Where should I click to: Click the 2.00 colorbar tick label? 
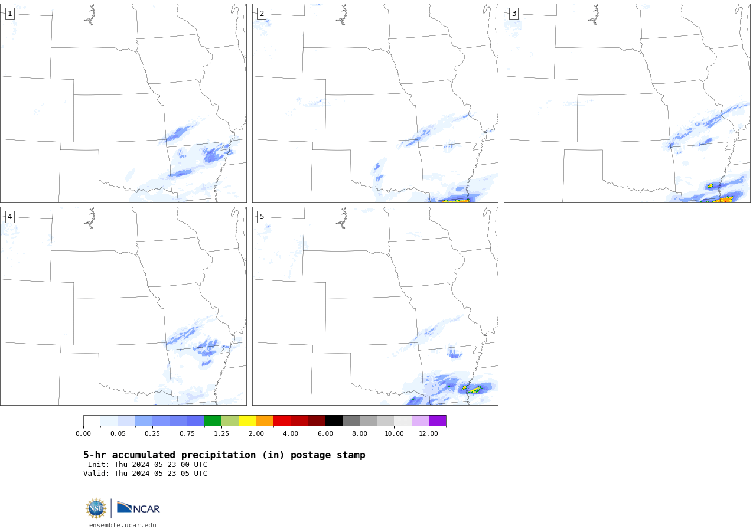tap(256, 433)
